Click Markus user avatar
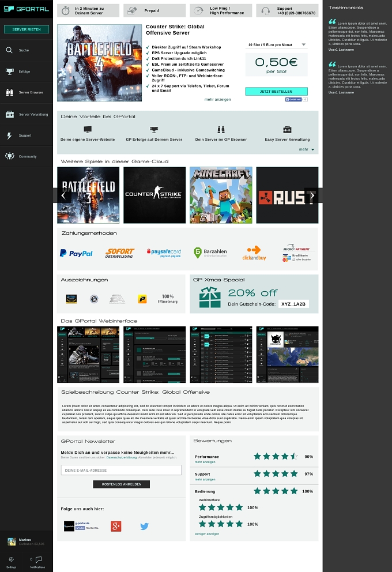This screenshot has width=392, height=572. coord(12,541)
